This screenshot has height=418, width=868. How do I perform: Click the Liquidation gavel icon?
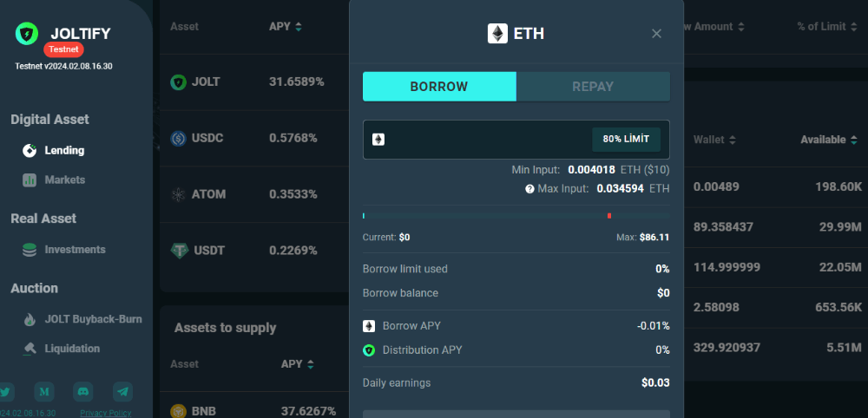point(30,349)
